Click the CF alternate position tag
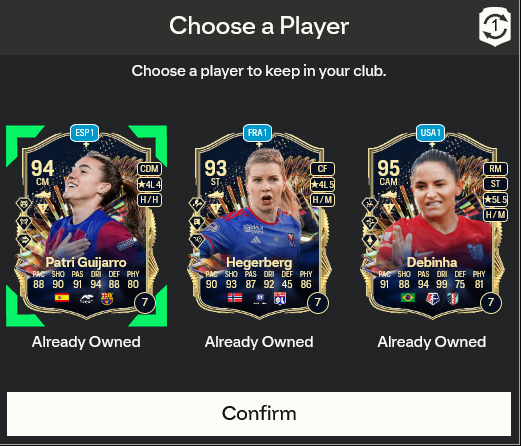This screenshot has height=446, width=521. click(322, 169)
